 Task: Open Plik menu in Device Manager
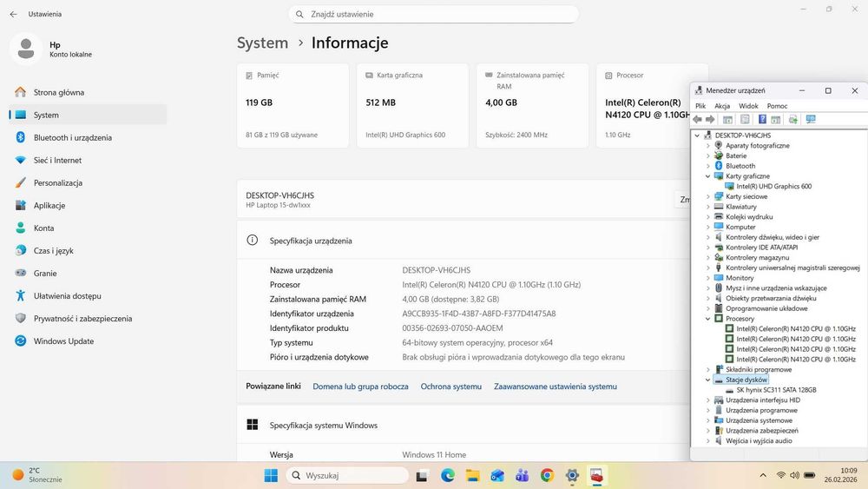pos(700,106)
